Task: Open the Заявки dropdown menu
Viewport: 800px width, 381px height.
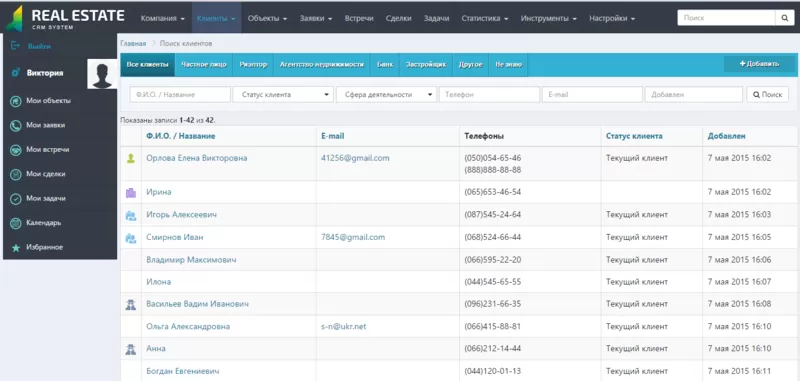Action: click(x=316, y=18)
